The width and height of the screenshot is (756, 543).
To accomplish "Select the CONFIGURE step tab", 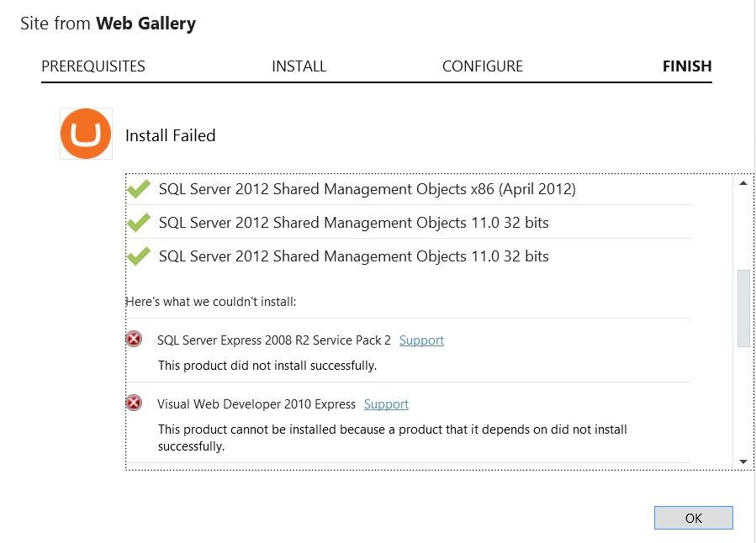I will [x=483, y=66].
